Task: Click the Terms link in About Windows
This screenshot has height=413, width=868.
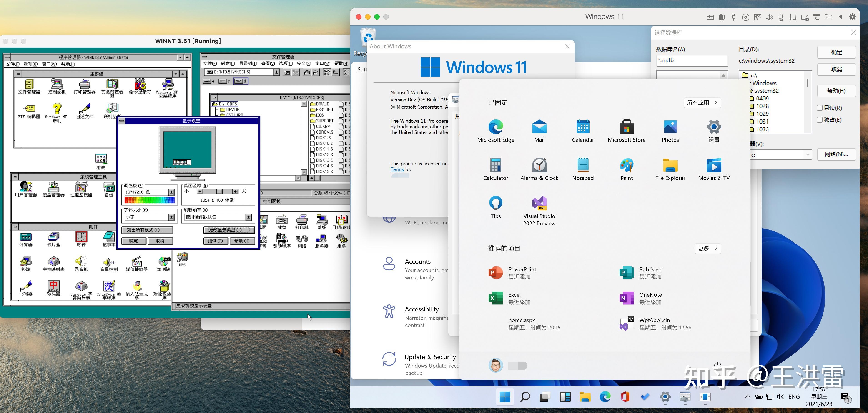Action: 397,169
